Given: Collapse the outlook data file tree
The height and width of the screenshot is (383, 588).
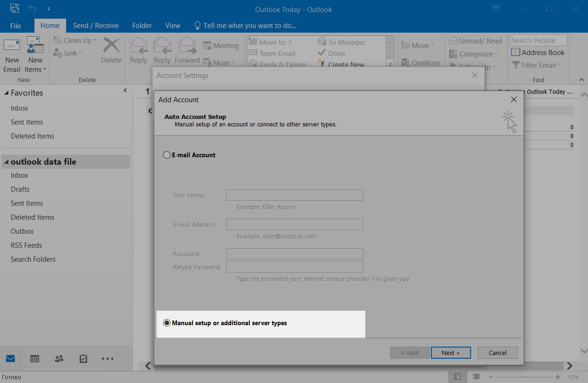Looking at the screenshot, I should 6,162.
